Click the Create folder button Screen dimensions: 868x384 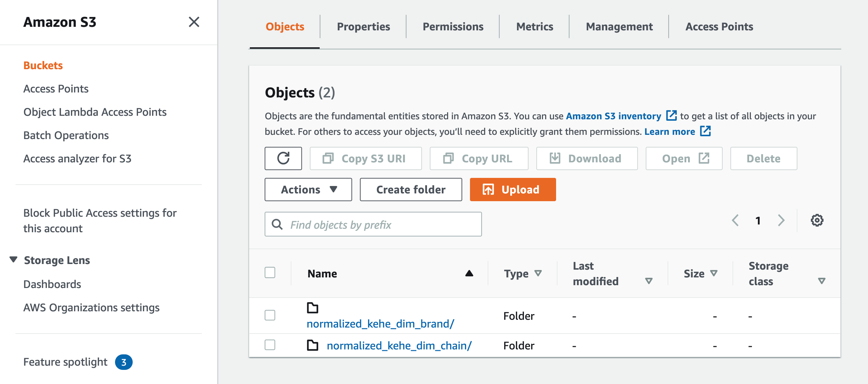click(411, 190)
